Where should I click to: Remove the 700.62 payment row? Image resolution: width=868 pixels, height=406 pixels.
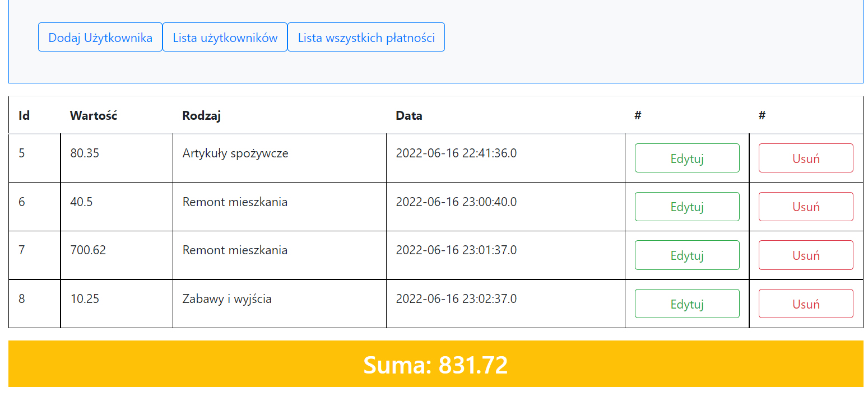pos(806,255)
